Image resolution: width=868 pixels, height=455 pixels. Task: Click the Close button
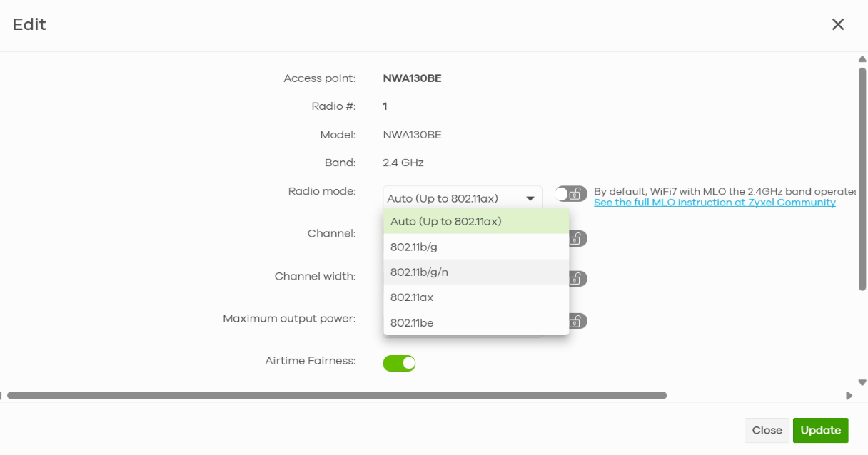pyautogui.click(x=767, y=430)
